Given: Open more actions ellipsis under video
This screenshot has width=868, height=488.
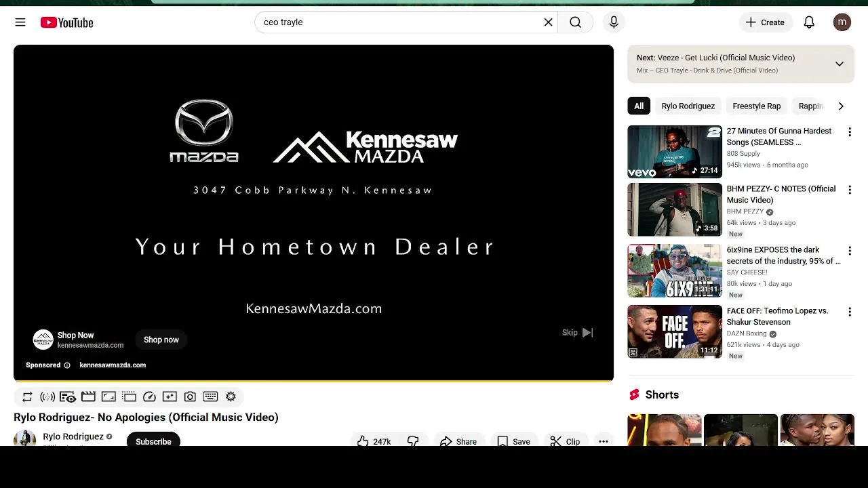Looking at the screenshot, I should (x=604, y=441).
